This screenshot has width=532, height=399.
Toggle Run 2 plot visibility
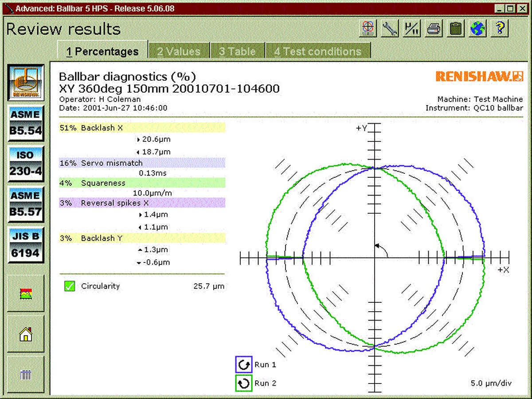[x=243, y=383]
